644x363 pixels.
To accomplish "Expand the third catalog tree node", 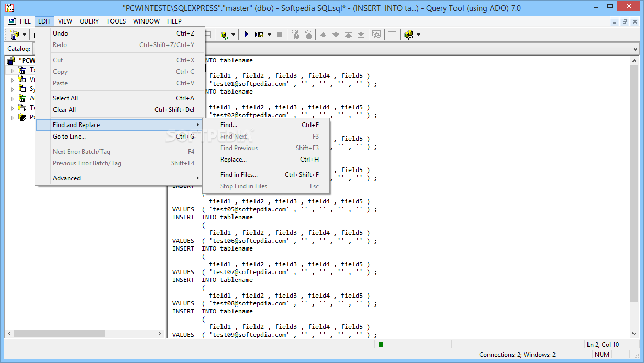I will pos(13,89).
